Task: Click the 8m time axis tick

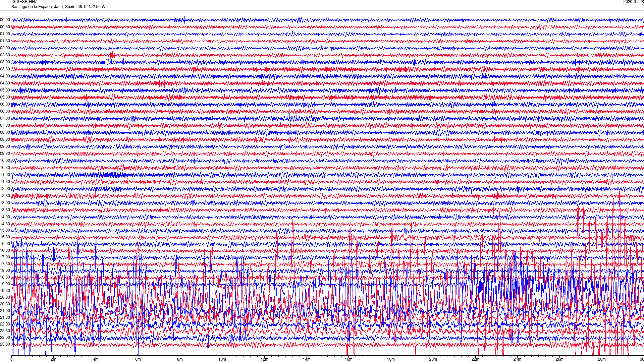Action: pos(180,359)
